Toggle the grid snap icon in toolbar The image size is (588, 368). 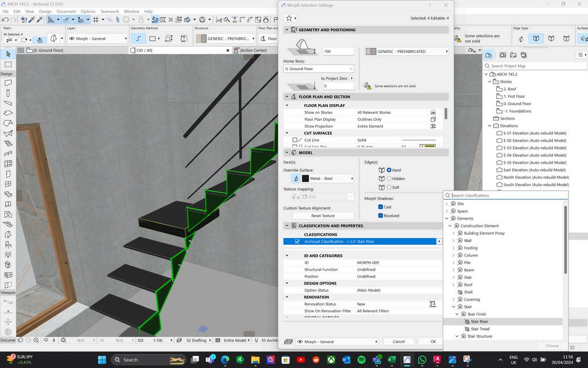click(96, 20)
